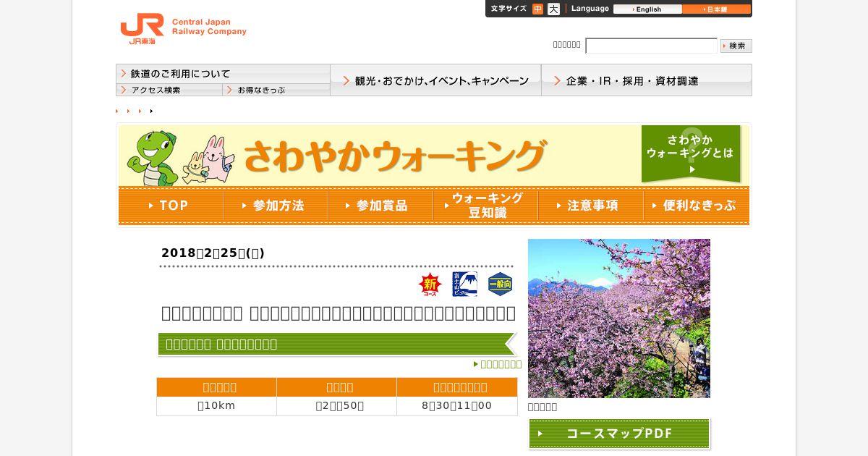
Task: Open 企業・IR・採用・資材調達 menu
Action: (x=647, y=80)
